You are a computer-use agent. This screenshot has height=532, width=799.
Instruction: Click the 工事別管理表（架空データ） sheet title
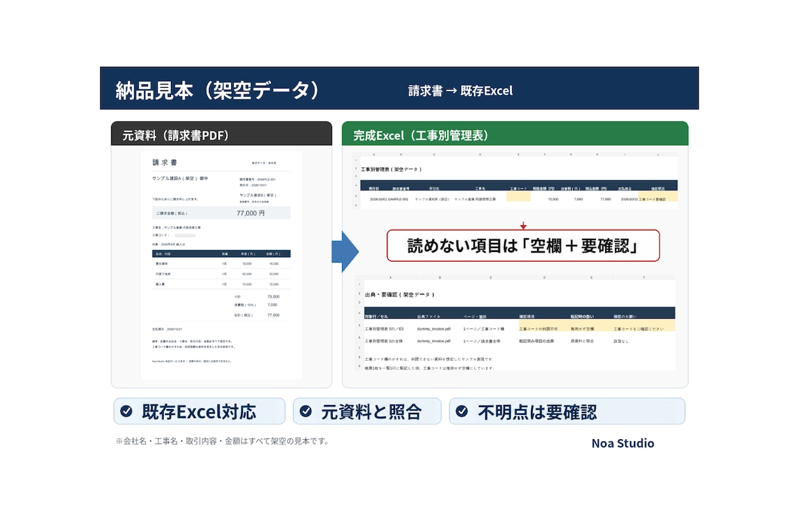(391, 169)
